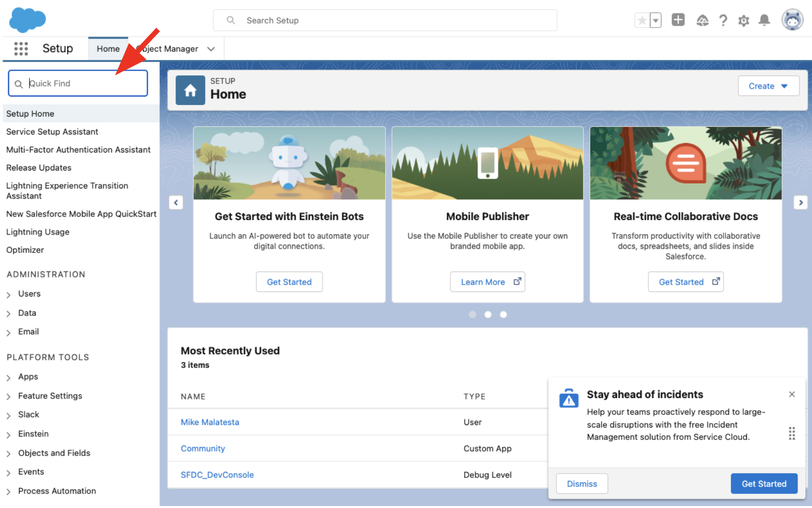Switch to the Object Manager tab
This screenshot has width=812, height=508.
tap(168, 48)
